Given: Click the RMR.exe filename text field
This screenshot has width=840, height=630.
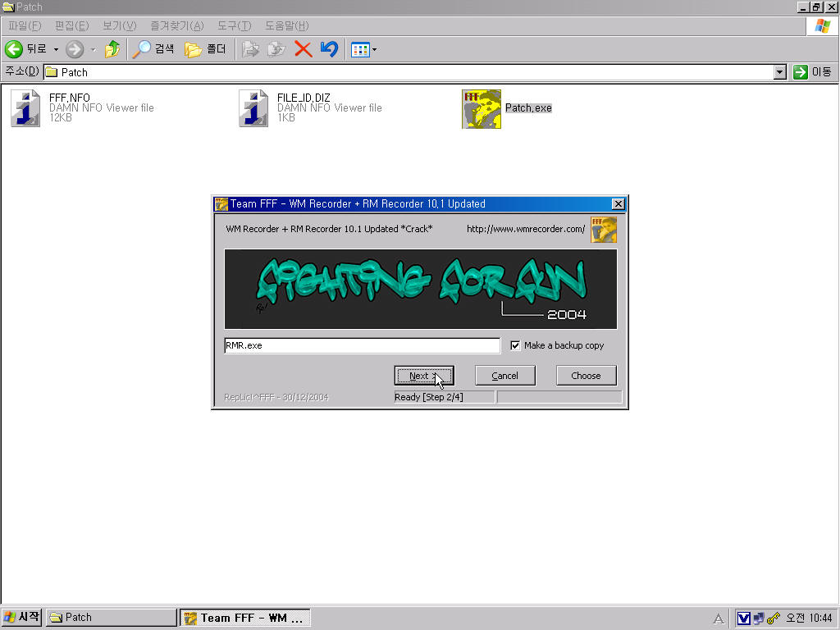Looking at the screenshot, I should click(362, 345).
